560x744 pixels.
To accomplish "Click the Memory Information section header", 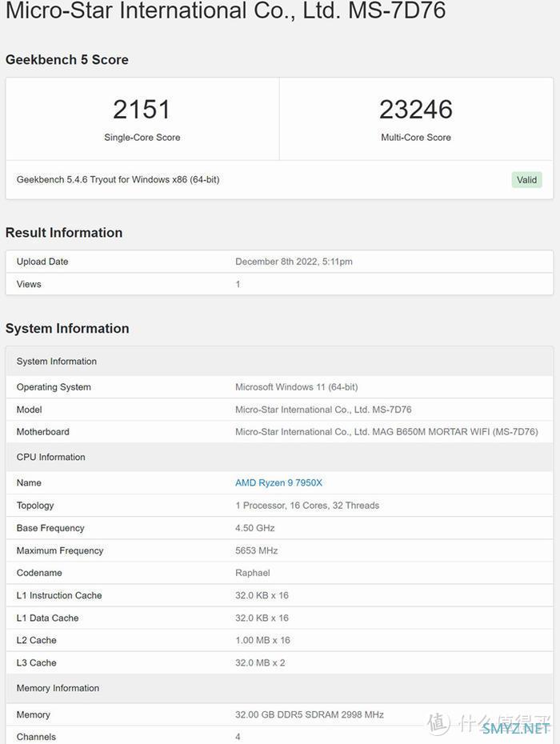I will point(279,688).
